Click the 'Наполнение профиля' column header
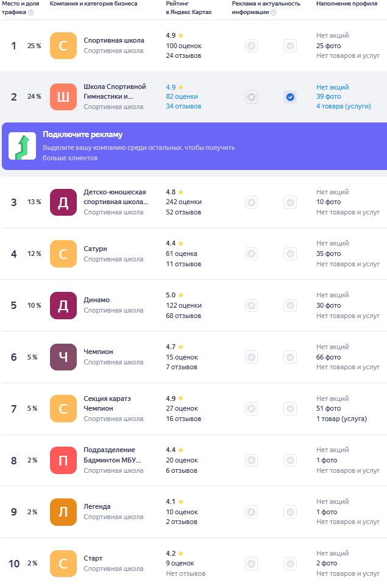387x588 pixels. (x=347, y=4)
